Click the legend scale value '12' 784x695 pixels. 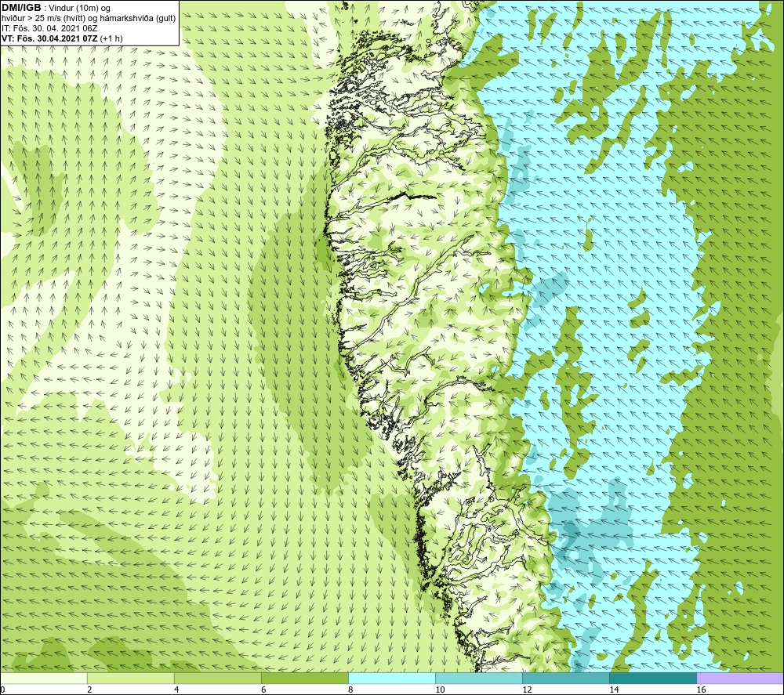tap(527, 690)
